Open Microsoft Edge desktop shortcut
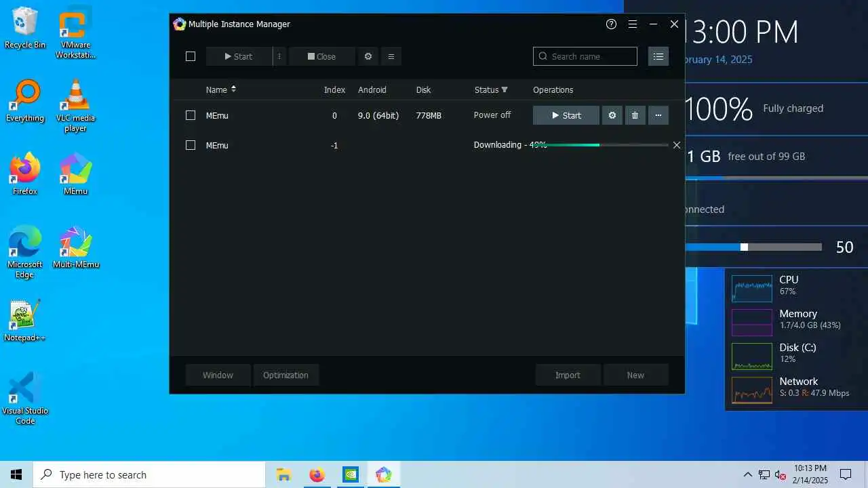The height and width of the screenshot is (488, 868). tap(25, 252)
